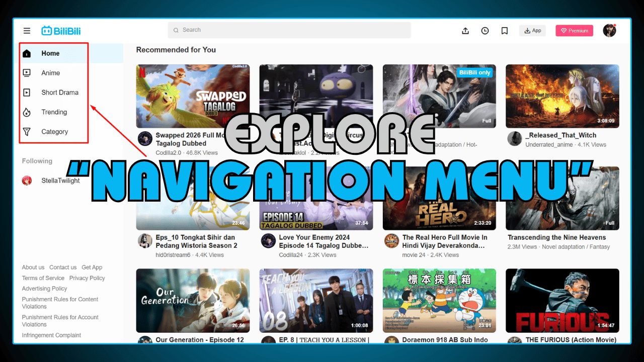The width and height of the screenshot is (644, 362).
Task: Open the Our Generation thumbnail
Action: click(x=193, y=301)
